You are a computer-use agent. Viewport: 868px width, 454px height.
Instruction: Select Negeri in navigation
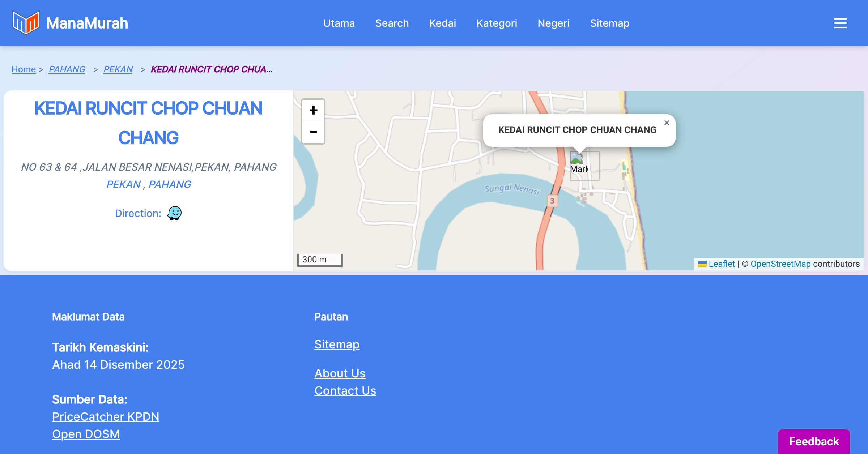553,23
